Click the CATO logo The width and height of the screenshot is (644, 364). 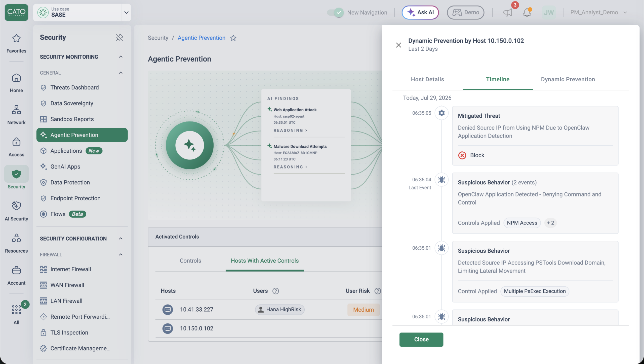(16, 12)
